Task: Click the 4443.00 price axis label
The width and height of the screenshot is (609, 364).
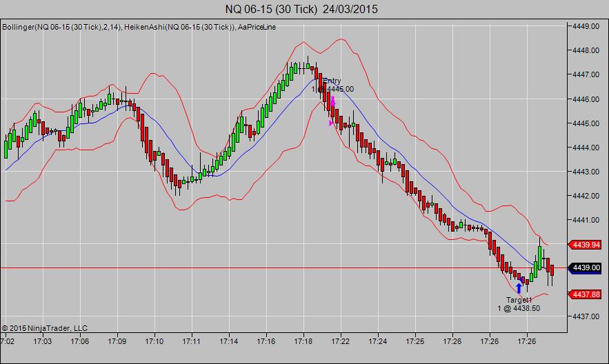Action: pos(586,172)
